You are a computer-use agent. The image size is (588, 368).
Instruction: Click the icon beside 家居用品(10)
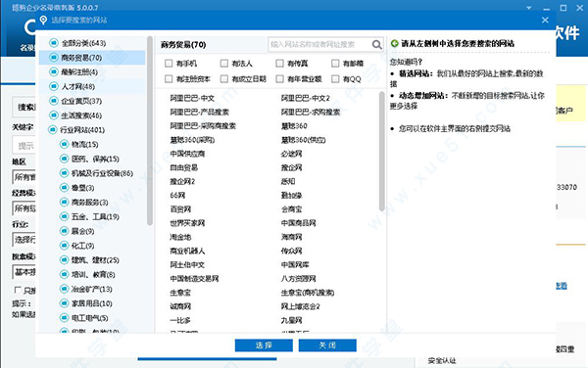(64, 303)
